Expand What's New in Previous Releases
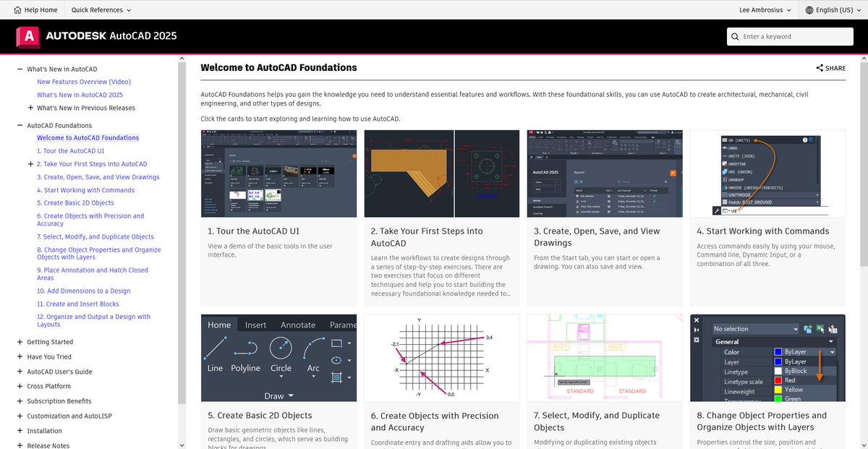The height and width of the screenshot is (449, 868). pyautogui.click(x=30, y=108)
